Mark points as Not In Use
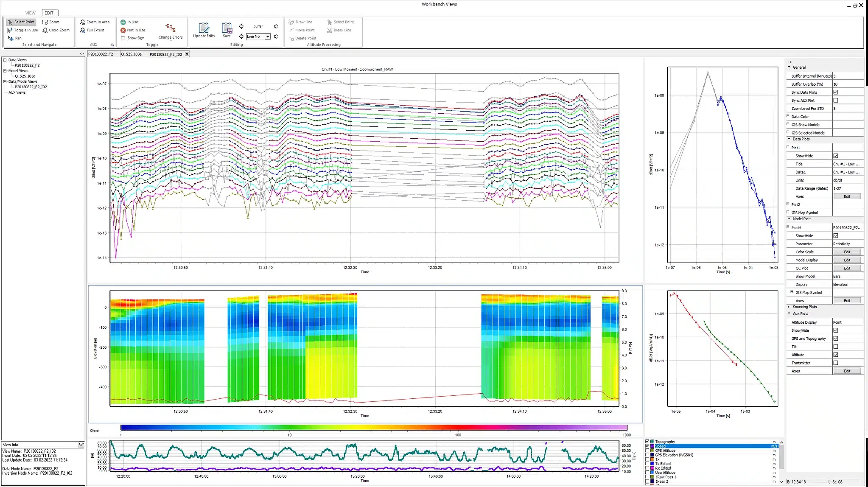 tap(133, 30)
